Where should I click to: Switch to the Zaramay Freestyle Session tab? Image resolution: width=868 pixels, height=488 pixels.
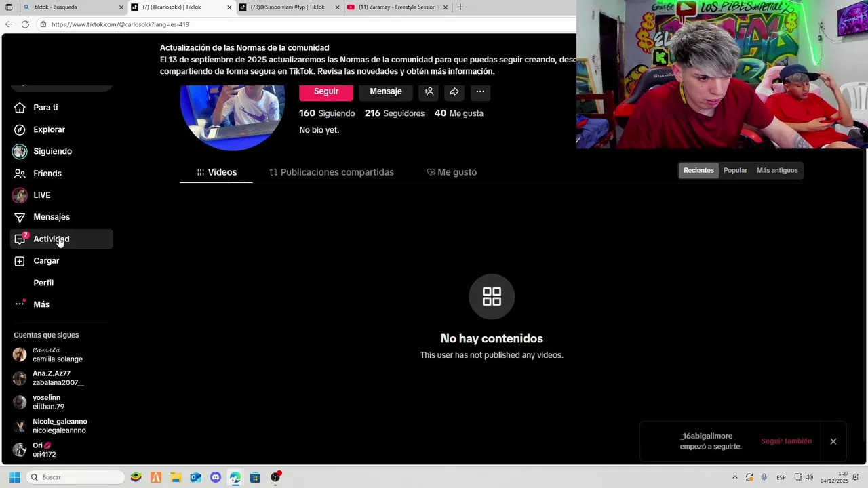(x=398, y=7)
